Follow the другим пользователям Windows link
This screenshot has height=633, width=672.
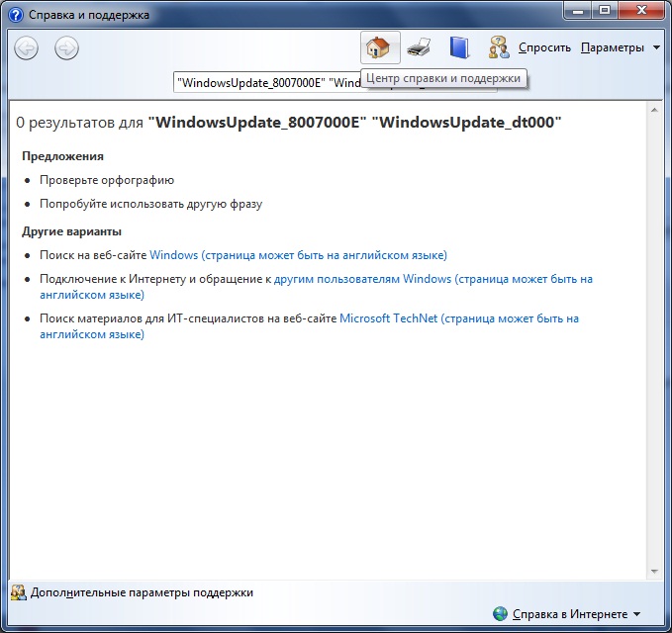point(316,287)
